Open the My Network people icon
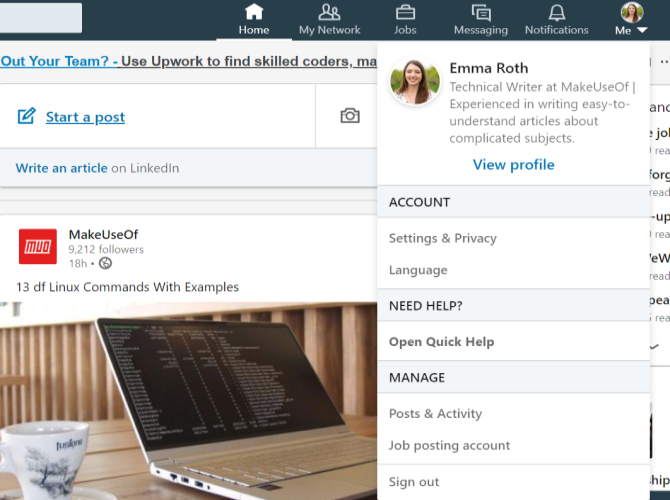The width and height of the screenshot is (670, 500). click(329, 12)
